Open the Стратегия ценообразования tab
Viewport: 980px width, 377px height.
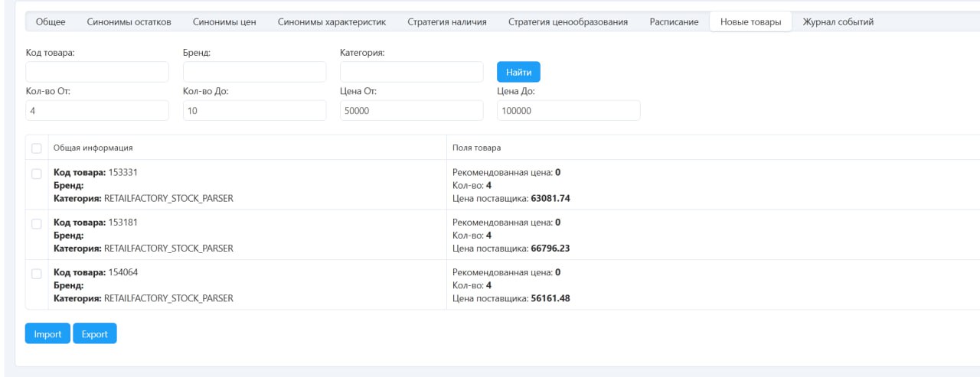point(568,22)
